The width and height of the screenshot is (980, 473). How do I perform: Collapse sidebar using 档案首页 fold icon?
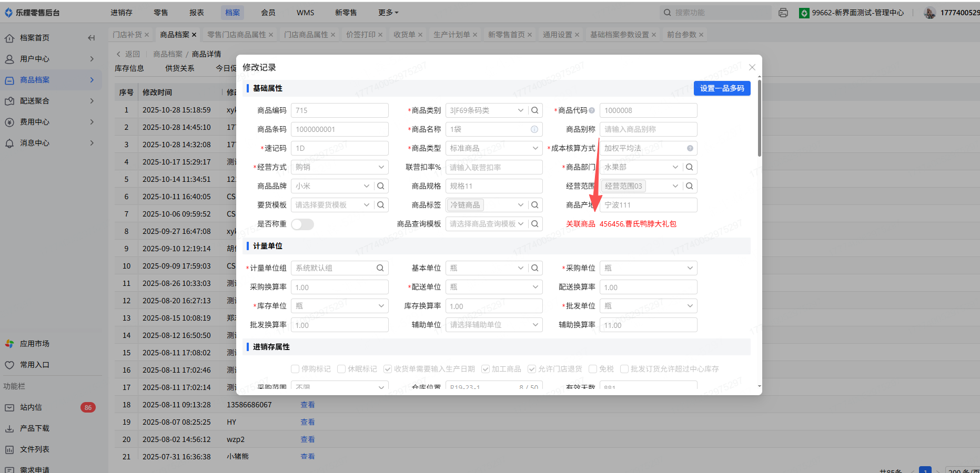tap(92, 38)
